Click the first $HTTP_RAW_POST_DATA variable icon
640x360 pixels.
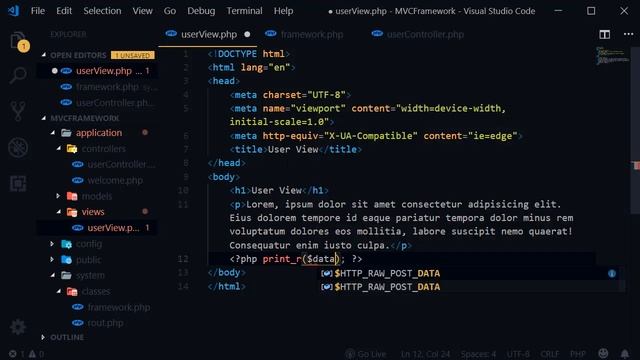[327, 273]
